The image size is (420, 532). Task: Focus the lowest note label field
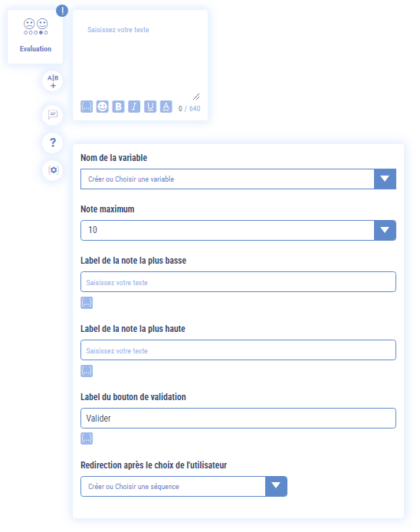[x=238, y=281]
